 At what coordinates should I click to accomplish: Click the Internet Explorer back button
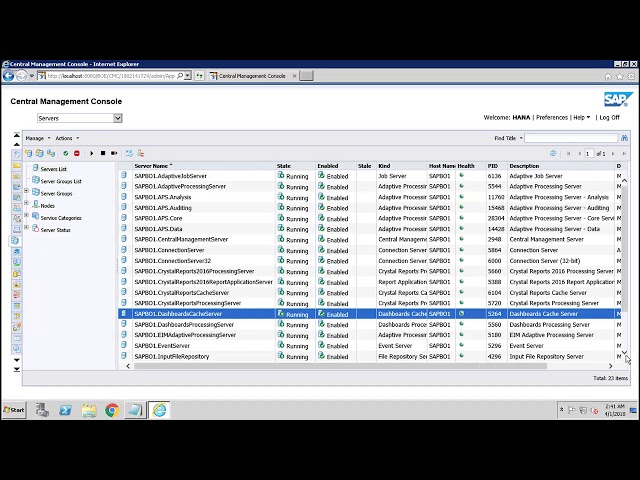(9, 76)
